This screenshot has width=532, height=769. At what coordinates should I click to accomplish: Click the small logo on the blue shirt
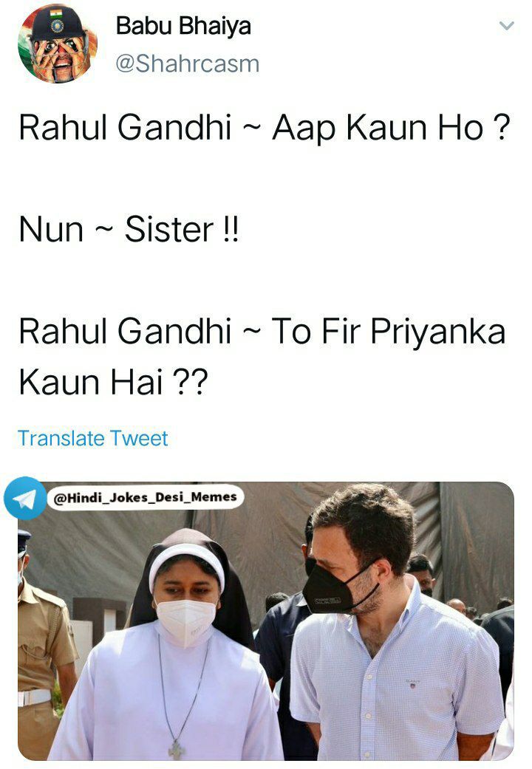tap(413, 683)
